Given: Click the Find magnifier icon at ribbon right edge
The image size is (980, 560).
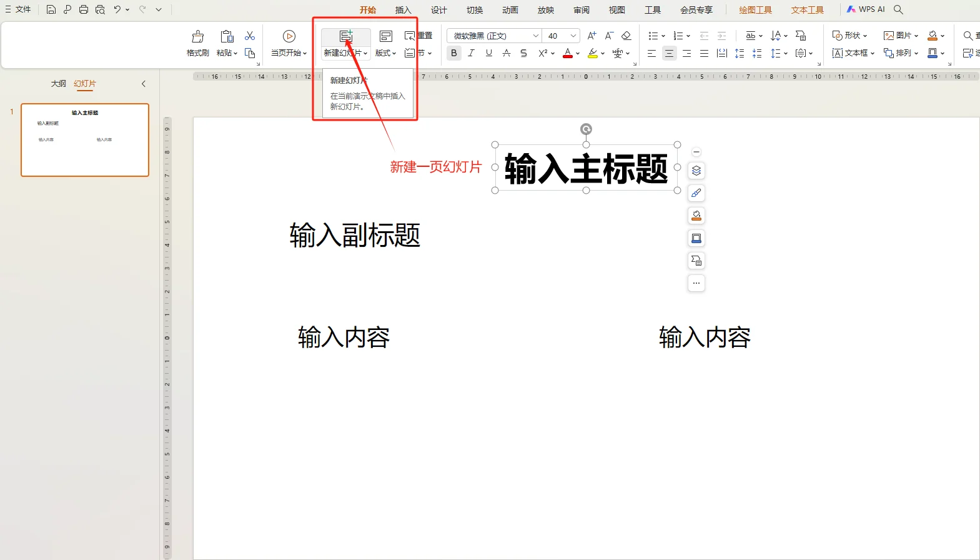Looking at the screenshot, I should coord(968,36).
